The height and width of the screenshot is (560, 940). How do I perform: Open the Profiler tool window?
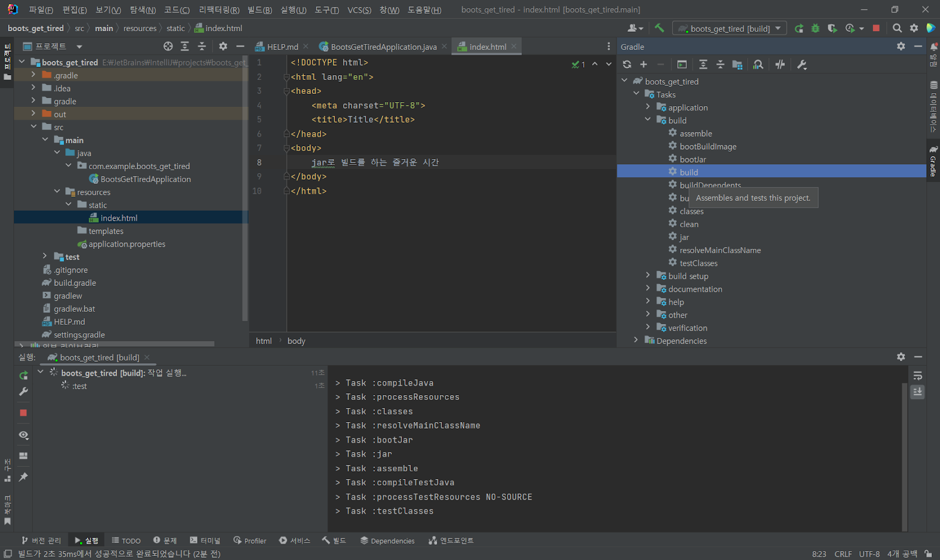click(x=250, y=541)
